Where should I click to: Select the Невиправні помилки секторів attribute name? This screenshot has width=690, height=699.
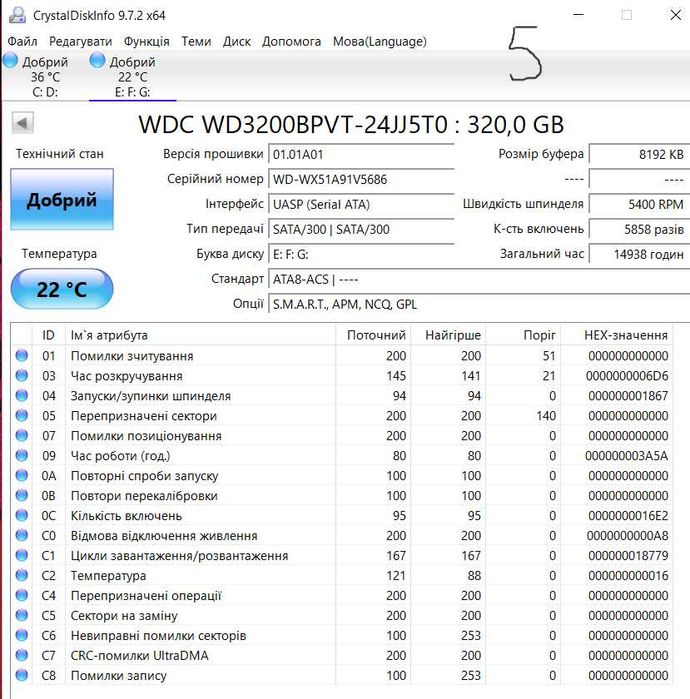[x=158, y=635]
